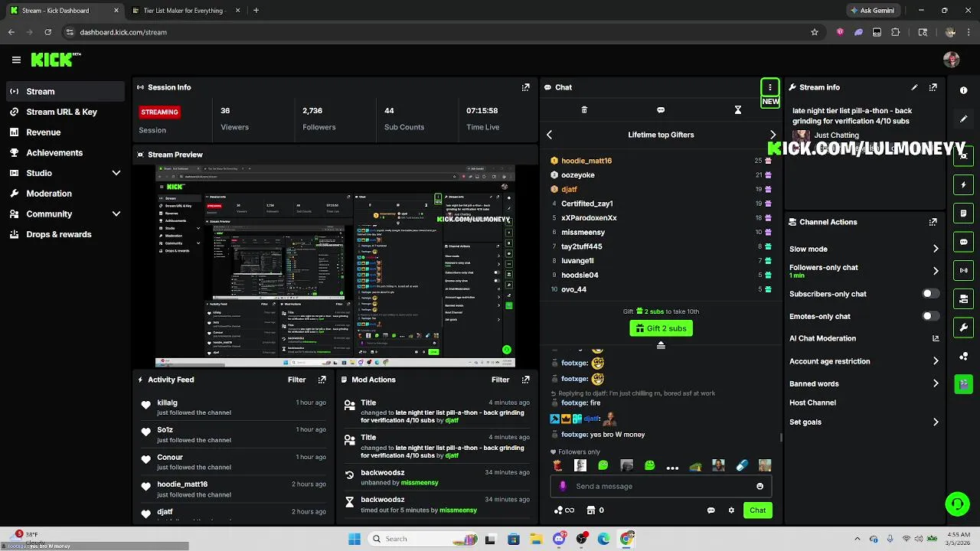Click the trash icon in chat toolbar
This screenshot has width=980, height=551.
(x=584, y=110)
